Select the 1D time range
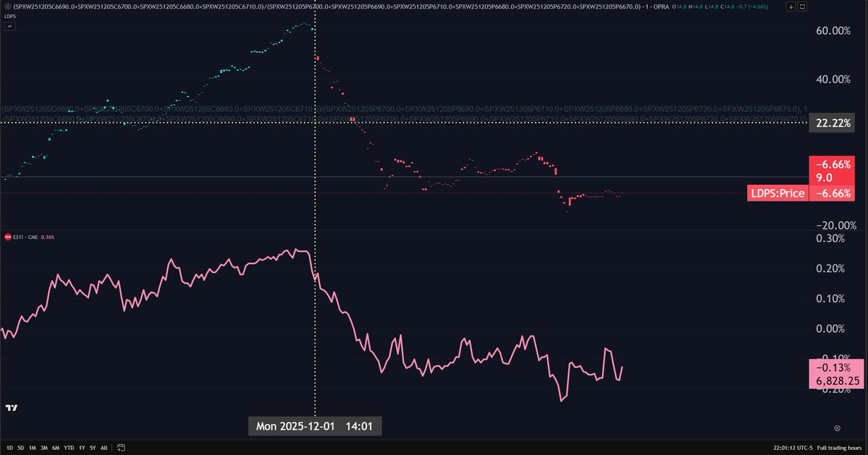The width and height of the screenshot is (868, 455). click(x=9, y=448)
